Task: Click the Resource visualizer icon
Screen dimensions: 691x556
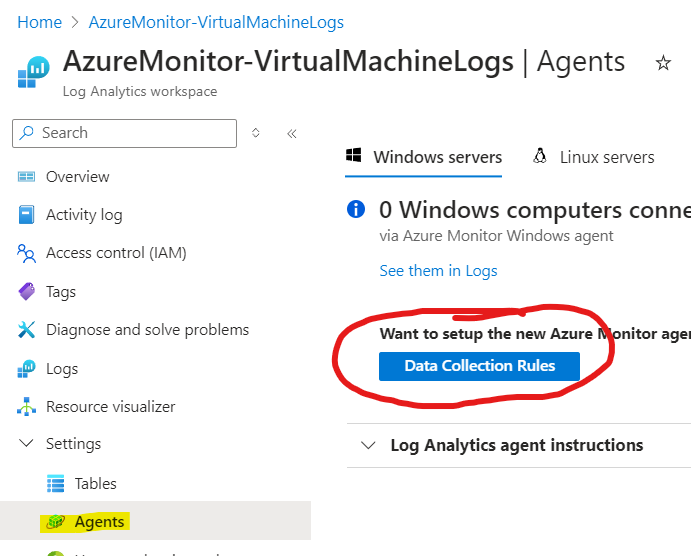Action: pyautogui.click(x=27, y=407)
